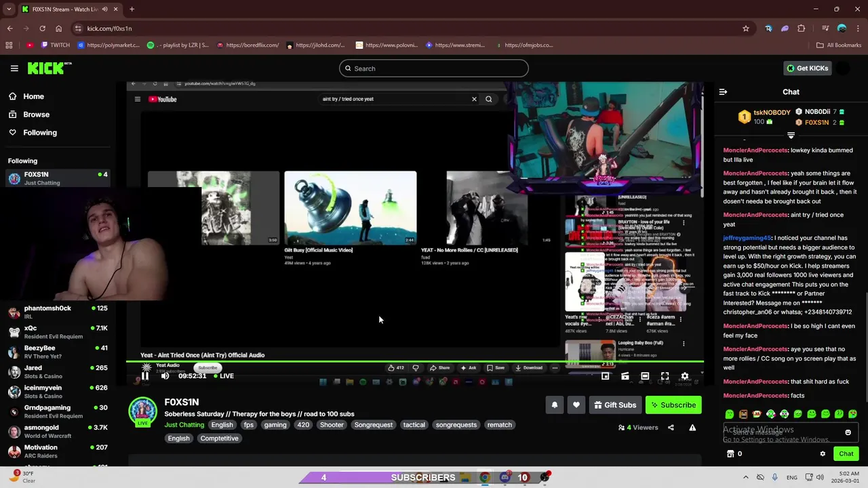
Task: Insert angry brown face emote
Action: tap(743, 414)
